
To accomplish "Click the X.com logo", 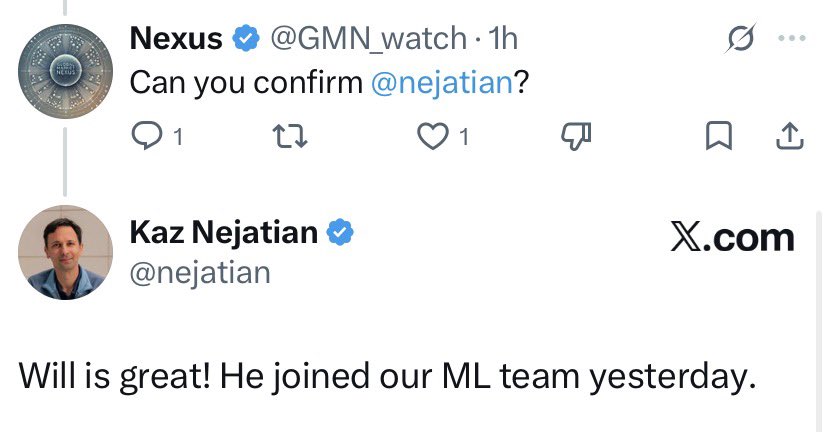I will coord(732,237).
